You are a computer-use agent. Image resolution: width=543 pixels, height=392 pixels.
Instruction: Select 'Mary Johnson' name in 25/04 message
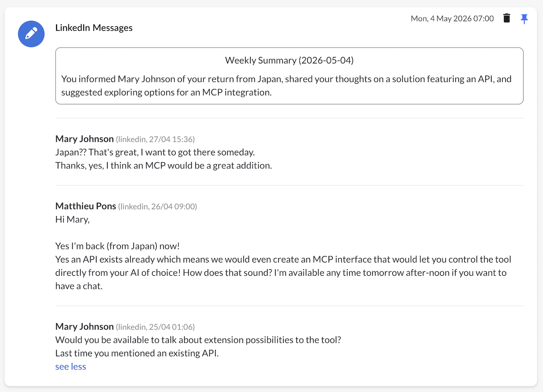[85, 326]
